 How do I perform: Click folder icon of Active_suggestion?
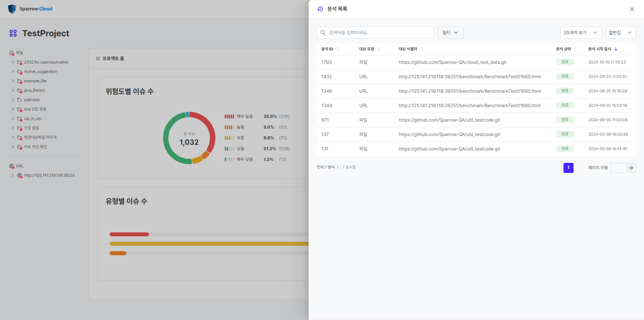tap(20, 72)
